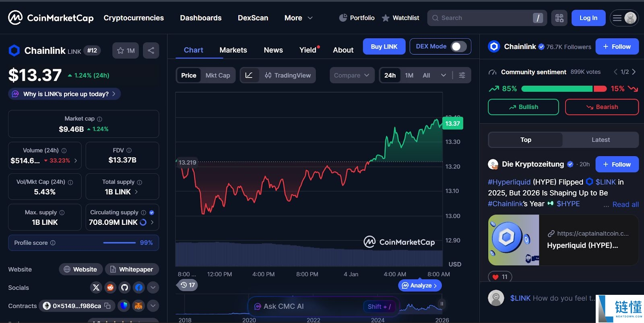
Task: Copy the 0x5149...f986ca contract address
Action: click(x=107, y=306)
